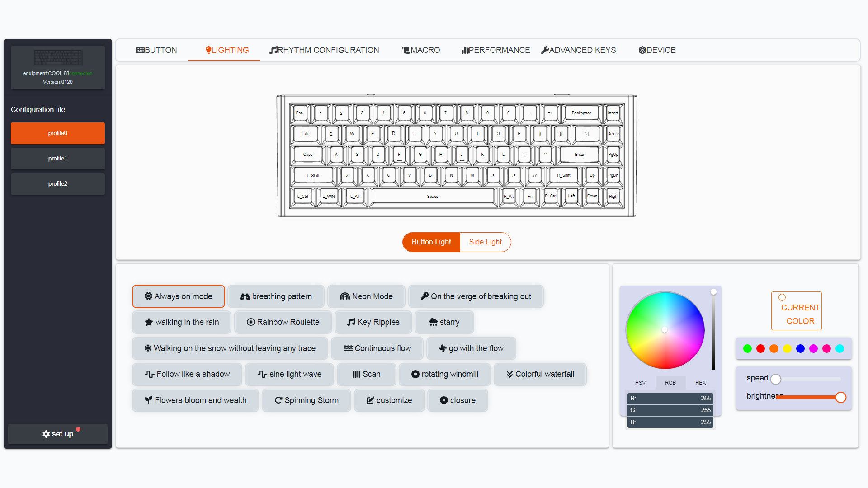This screenshot has width=868, height=488.
Task: Switch color input to RGB
Action: (670, 383)
